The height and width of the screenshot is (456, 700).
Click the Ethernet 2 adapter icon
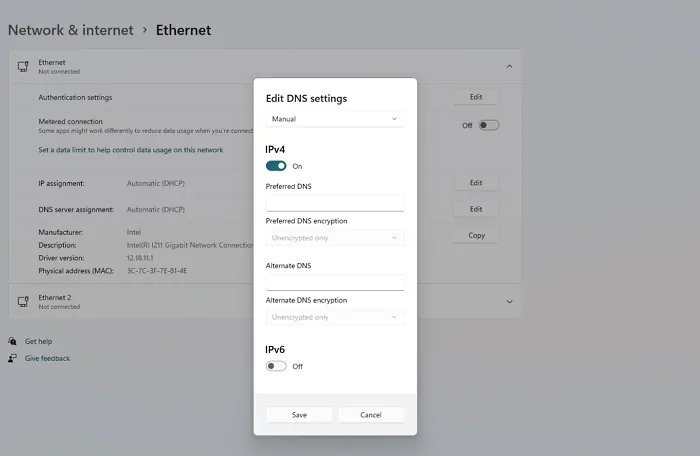tap(23, 301)
